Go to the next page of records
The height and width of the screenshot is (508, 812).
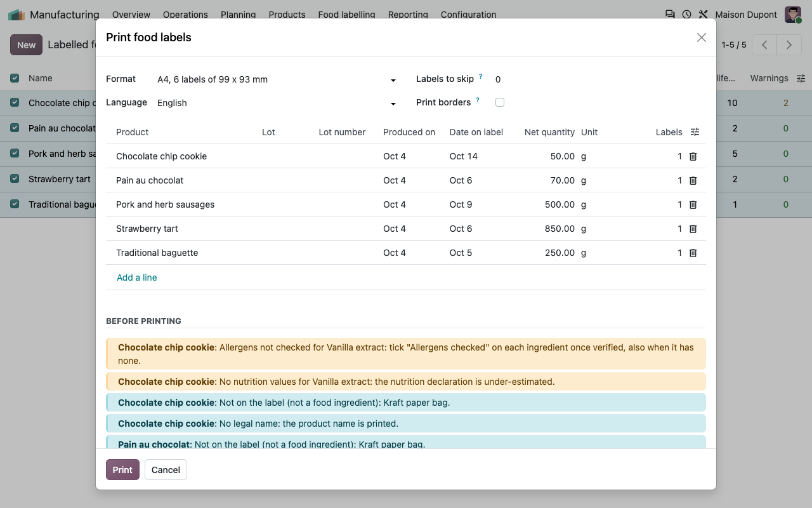tap(789, 44)
